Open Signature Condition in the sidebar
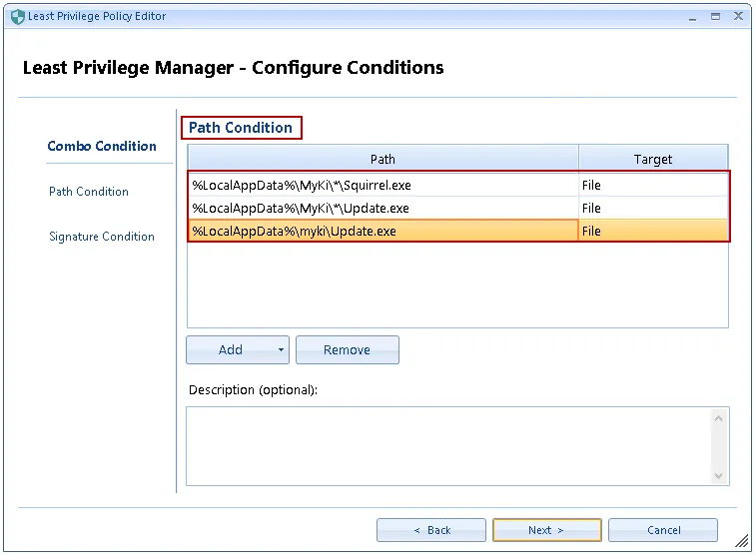The image size is (756, 556). (x=102, y=237)
